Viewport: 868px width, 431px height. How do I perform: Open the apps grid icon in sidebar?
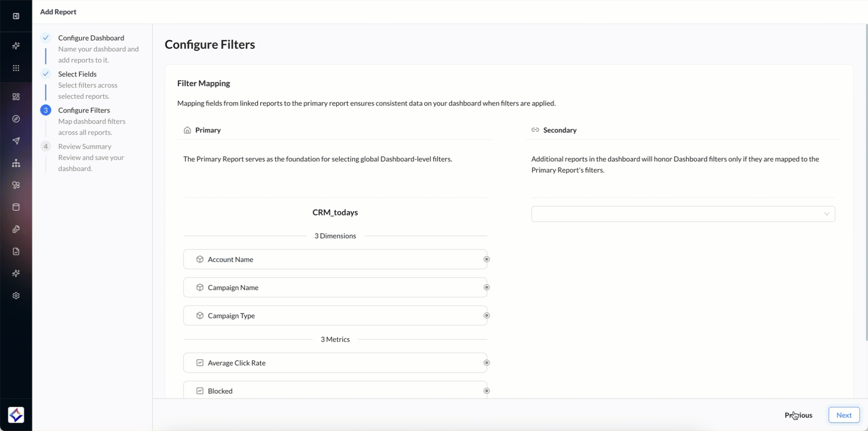16,68
